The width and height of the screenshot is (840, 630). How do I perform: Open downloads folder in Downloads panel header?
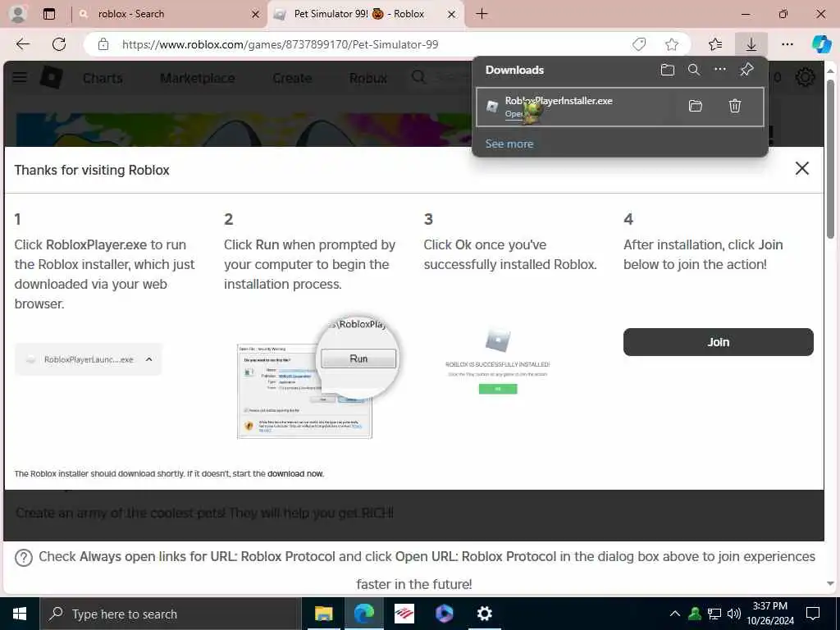click(x=667, y=70)
